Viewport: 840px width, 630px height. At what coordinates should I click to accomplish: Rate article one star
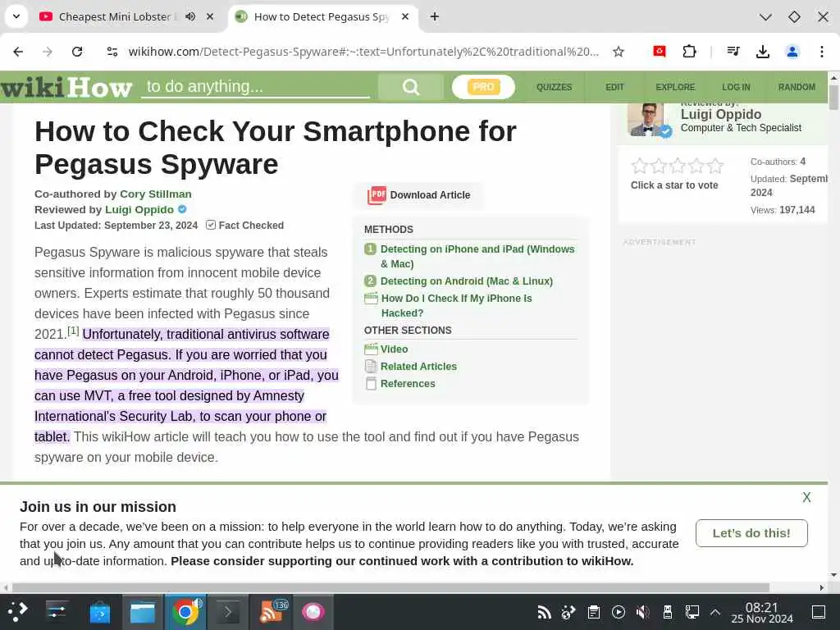coord(639,166)
